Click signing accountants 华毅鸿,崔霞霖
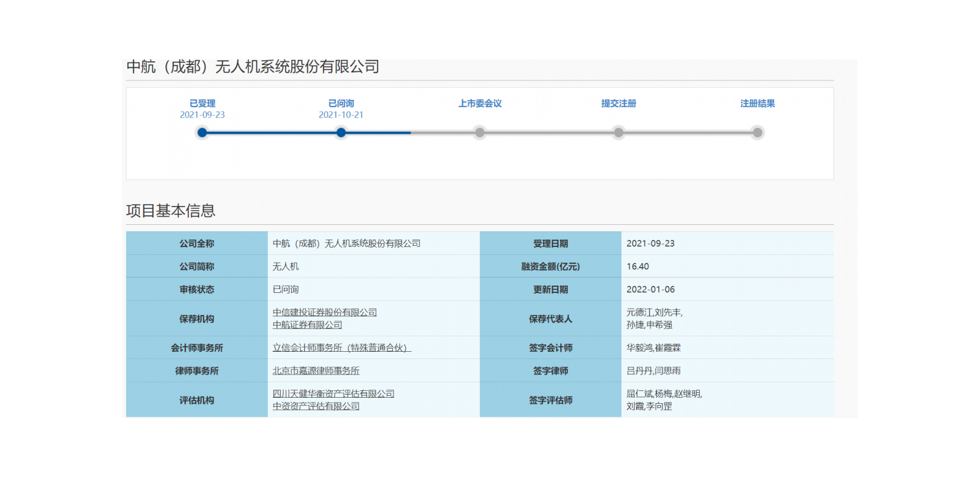 pos(653,347)
